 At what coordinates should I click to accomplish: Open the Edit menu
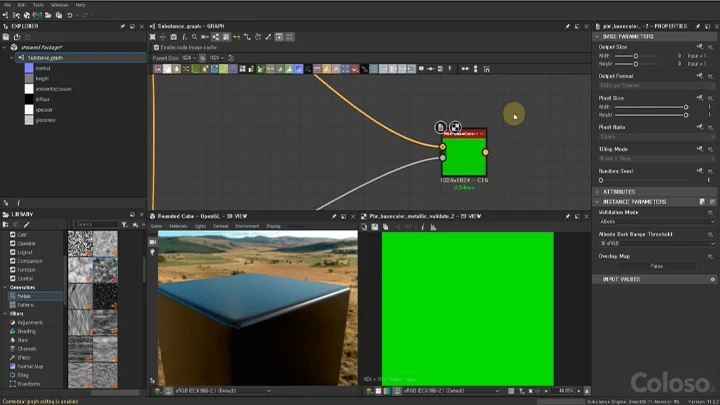click(22, 5)
